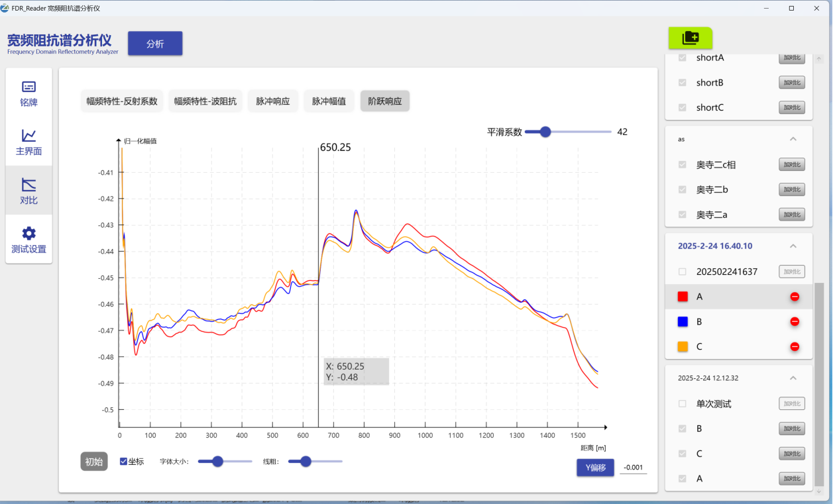This screenshot has width=833, height=504.
Task: Adjust the 平滑系数 smoothing slider
Action: click(545, 131)
